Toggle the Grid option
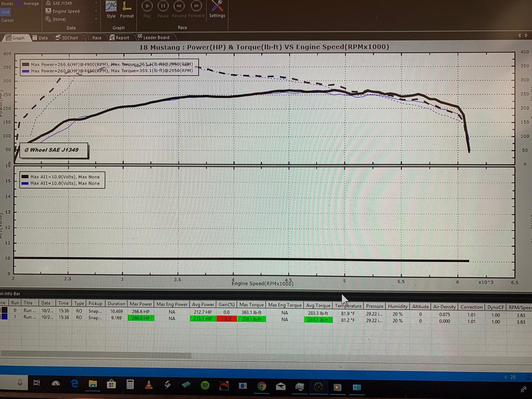Image resolution: width=532 pixels, height=399 pixels. (x=5, y=12)
